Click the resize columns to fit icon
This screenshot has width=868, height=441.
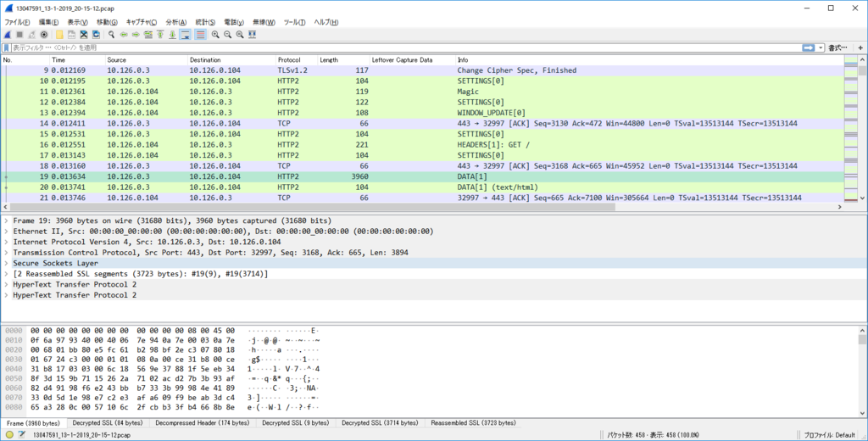(252, 35)
